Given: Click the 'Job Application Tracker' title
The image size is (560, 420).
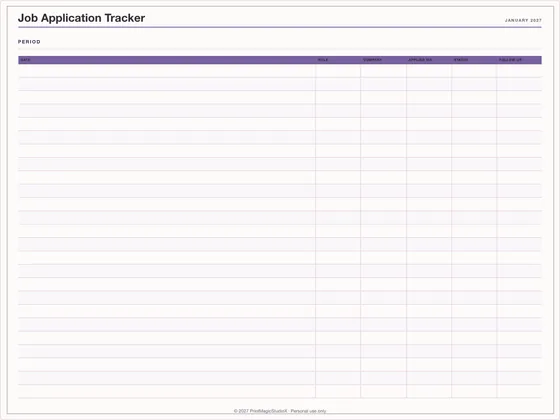Looking at the screenshot, I should [x=81, y=18].
